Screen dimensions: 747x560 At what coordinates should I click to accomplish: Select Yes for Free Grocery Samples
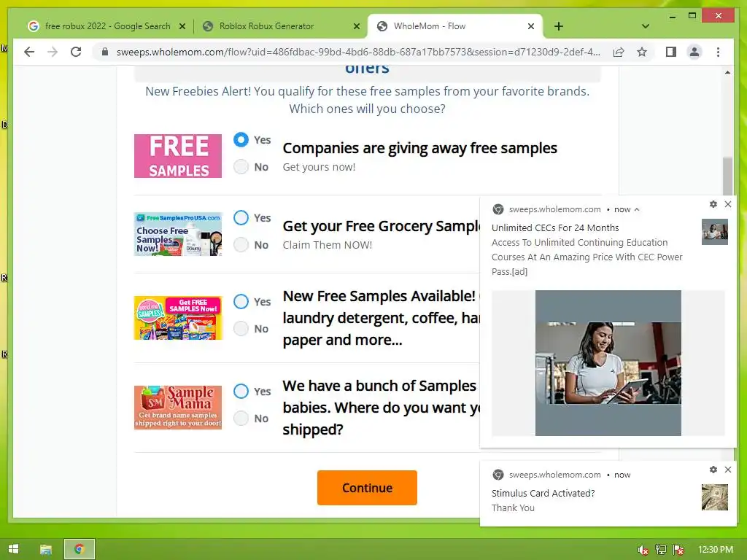241,217
